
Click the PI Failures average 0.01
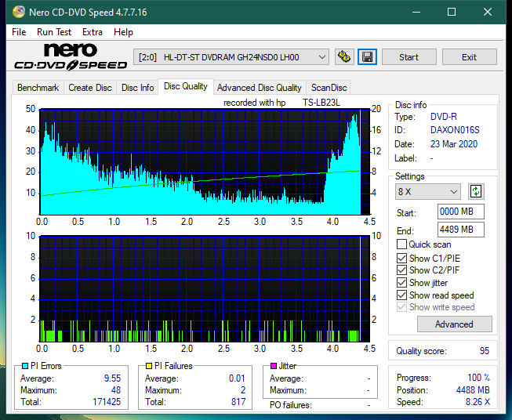237,378
